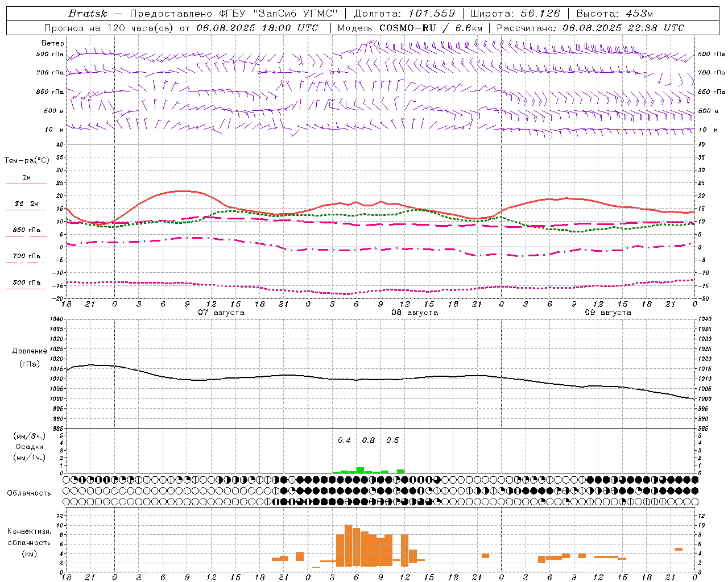Select the 'Тем-ра(°C)' temperature label
Screen dimensions: 728x582
pyautogui.click(x=27, y=161)
